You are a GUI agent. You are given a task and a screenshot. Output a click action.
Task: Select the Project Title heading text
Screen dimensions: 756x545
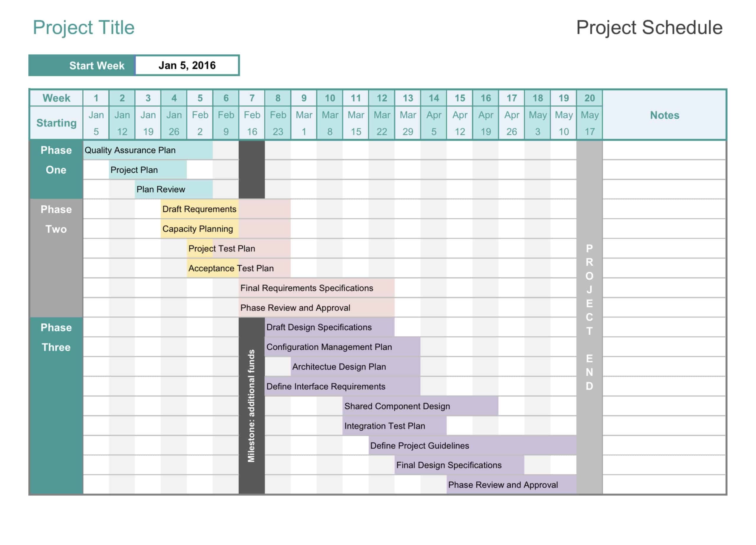(84, 27)
